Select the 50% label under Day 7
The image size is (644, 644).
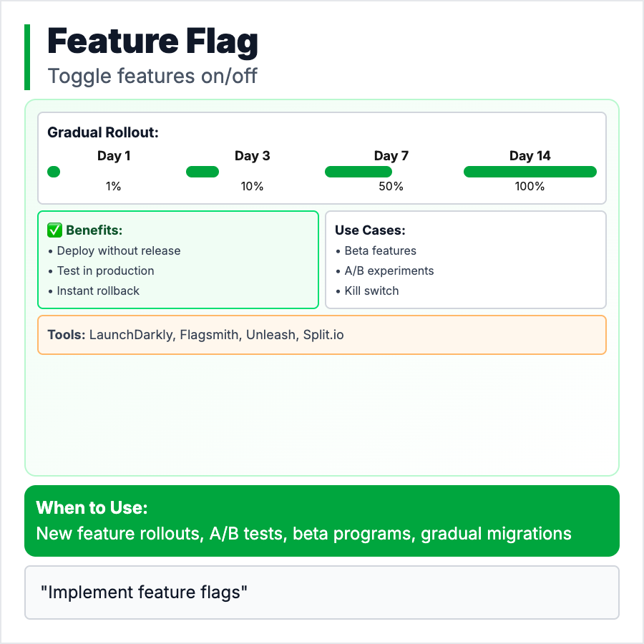(391, 187)
